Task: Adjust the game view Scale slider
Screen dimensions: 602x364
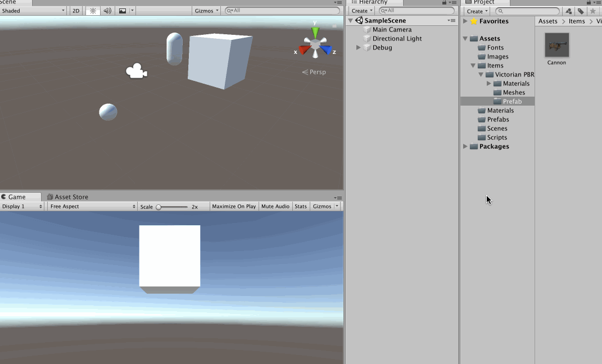Action: (x=159, y=207)
